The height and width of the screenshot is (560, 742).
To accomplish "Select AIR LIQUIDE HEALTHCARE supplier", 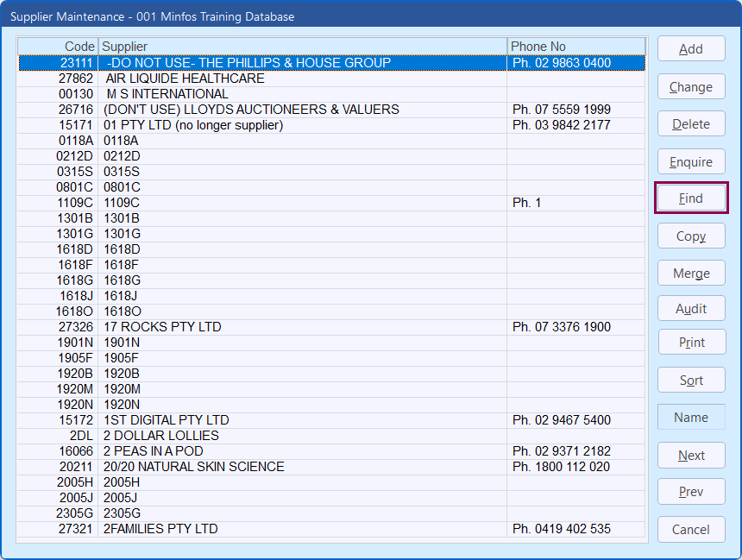I will pyautogui.click(x=331, y=79).
